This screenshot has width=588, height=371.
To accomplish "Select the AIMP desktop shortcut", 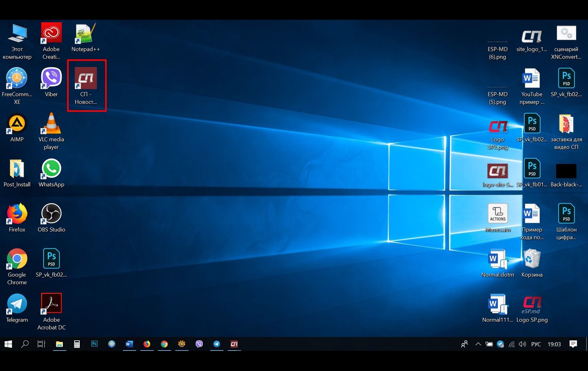I will [x=17, y=128].
